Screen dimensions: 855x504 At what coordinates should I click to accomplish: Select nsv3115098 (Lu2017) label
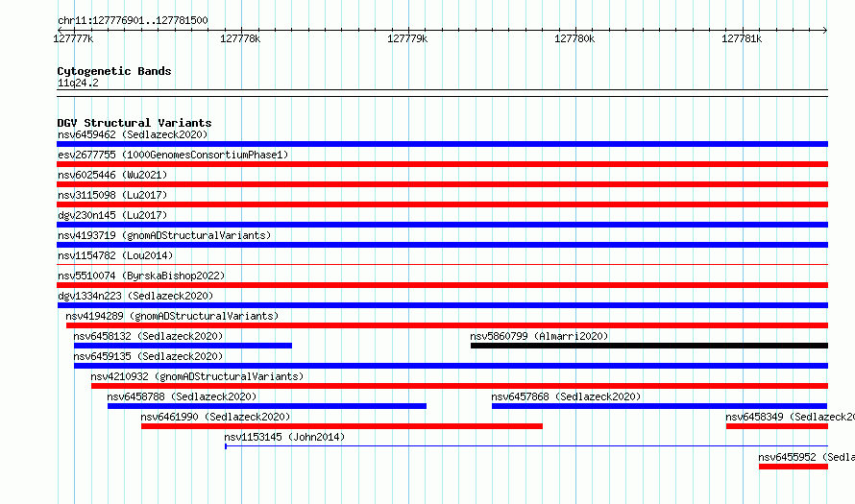click(112, 195)
